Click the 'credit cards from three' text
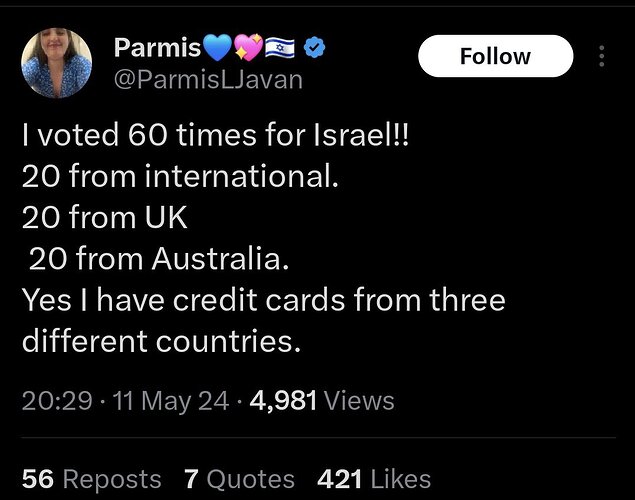Screen dimensions: 635x500 coord(339,300)
